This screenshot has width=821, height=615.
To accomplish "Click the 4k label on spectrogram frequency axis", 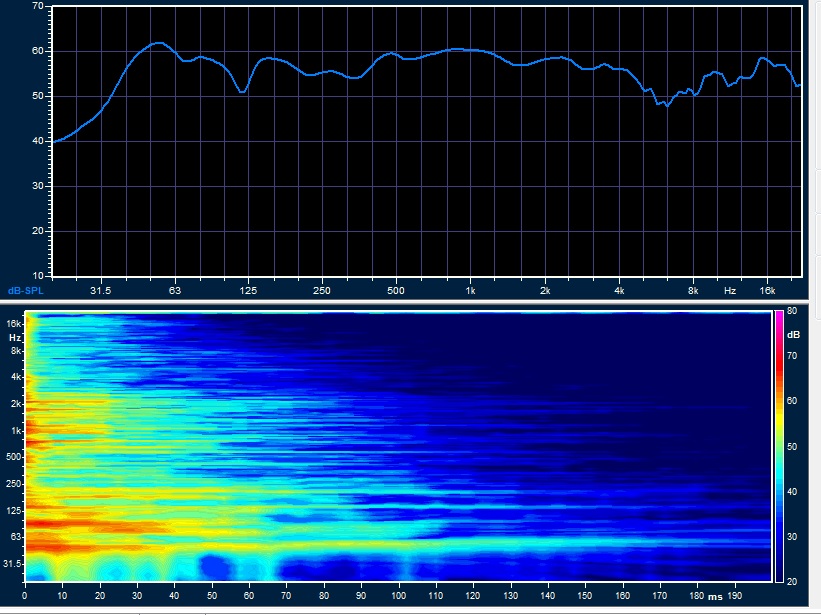I will point(16,377).
